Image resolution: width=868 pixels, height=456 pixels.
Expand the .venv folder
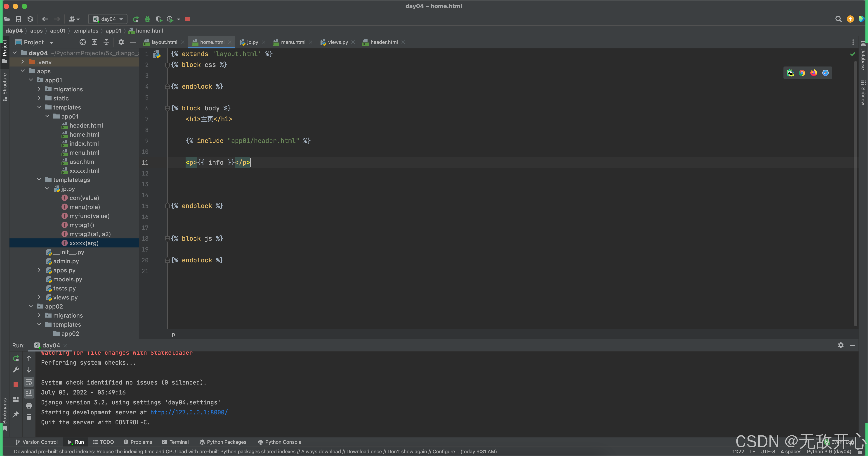pyautogui.click(x=23, y=62)
